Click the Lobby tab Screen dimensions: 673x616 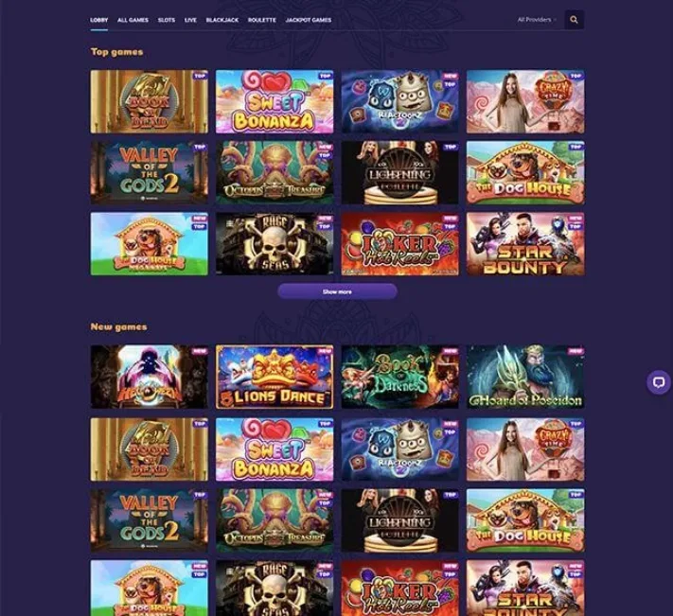[99, 20]
